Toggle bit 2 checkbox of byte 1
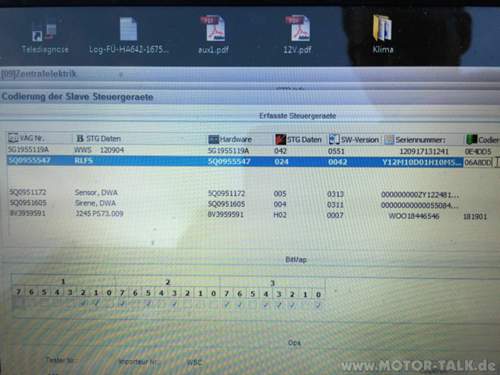Image resolution: width=500 pixels, height=375 pixels. tap(83, 303)
